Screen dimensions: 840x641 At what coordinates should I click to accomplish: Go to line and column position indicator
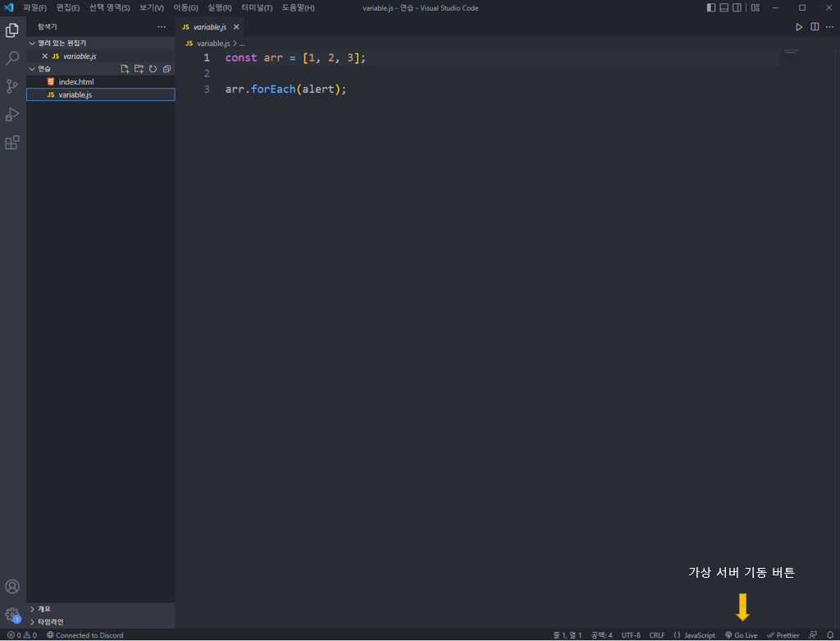pos(568,635)
